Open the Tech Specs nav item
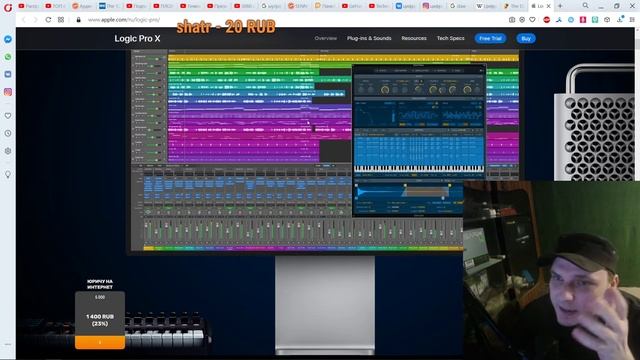The width and height of the screenshot is (640, 360). 451,38
